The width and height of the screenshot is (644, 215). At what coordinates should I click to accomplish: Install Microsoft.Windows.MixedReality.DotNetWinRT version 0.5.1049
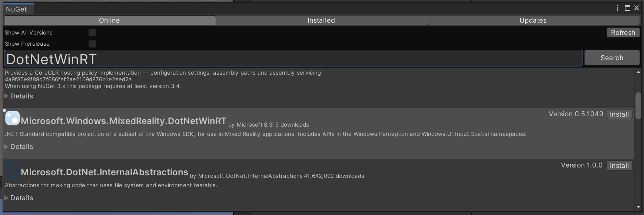click(619, 114)
